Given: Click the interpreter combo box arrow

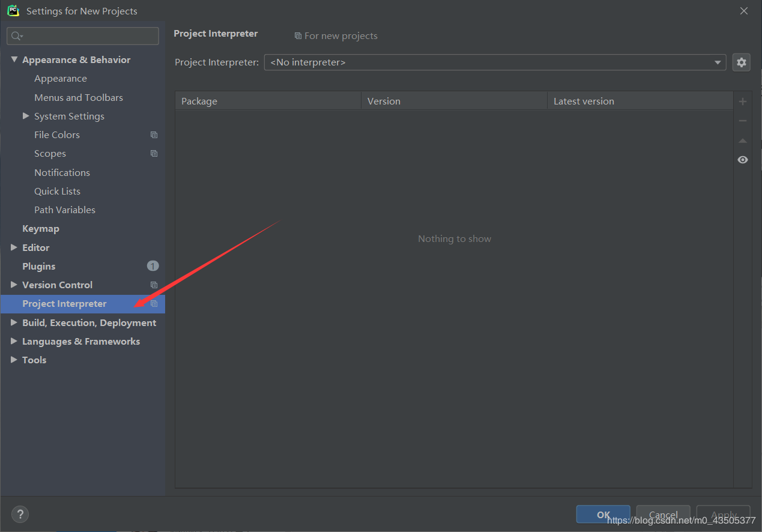Looking at the screenshot, I should [x=718, y=62].
